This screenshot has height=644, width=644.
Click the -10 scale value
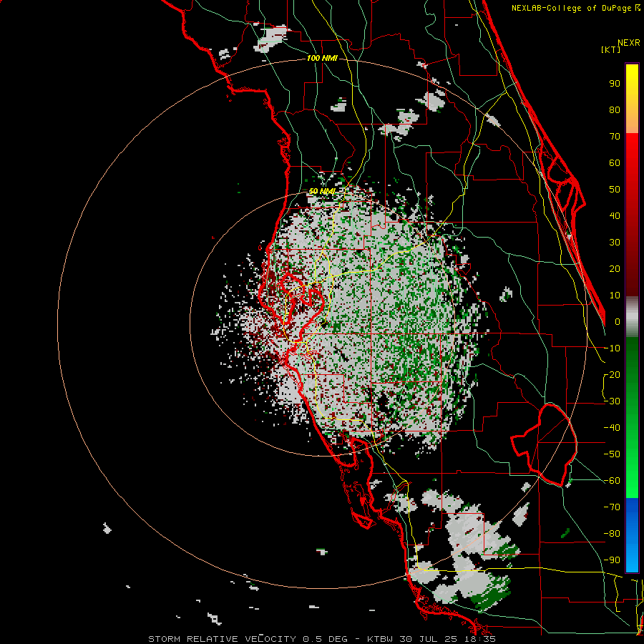[612, 348]
